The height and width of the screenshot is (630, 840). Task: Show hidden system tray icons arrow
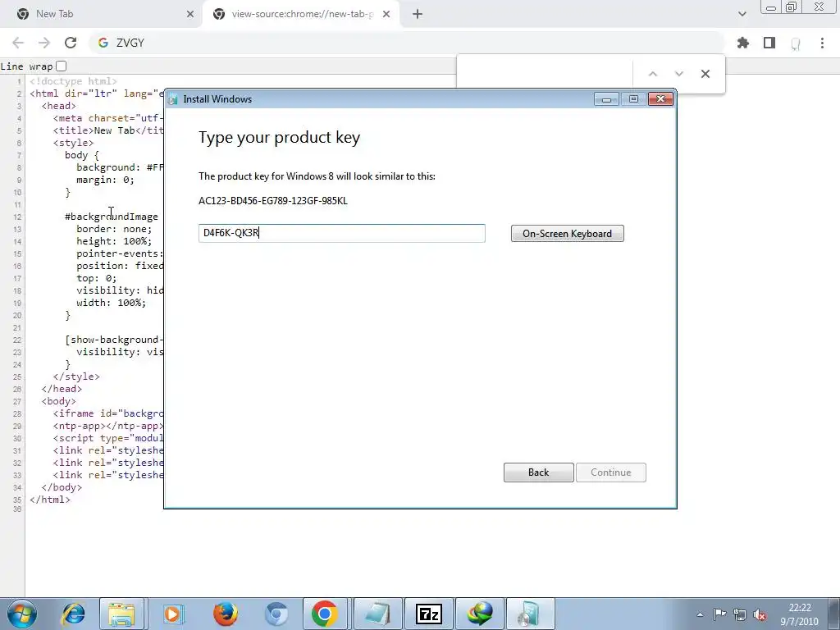click(700, 614)
